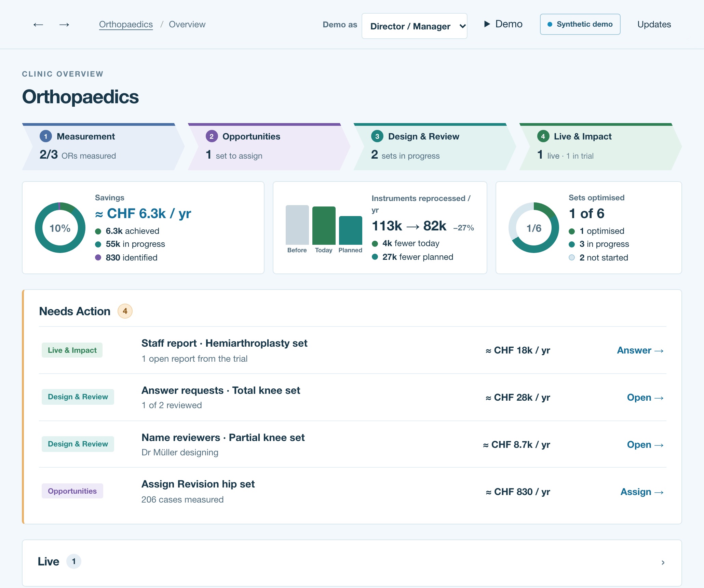Click the ≈ CHF 830 / yr amount

(518, 492)
